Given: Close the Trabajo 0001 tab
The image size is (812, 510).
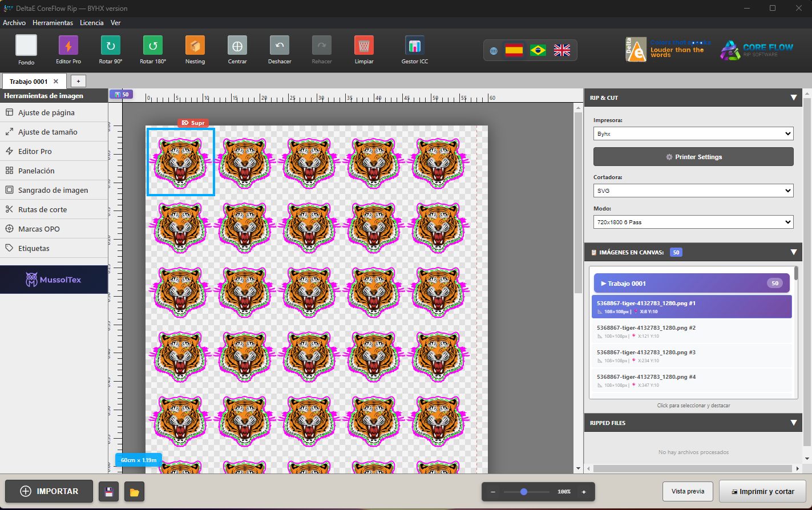Looking at the screenshot, I should [x=56, y=82].
